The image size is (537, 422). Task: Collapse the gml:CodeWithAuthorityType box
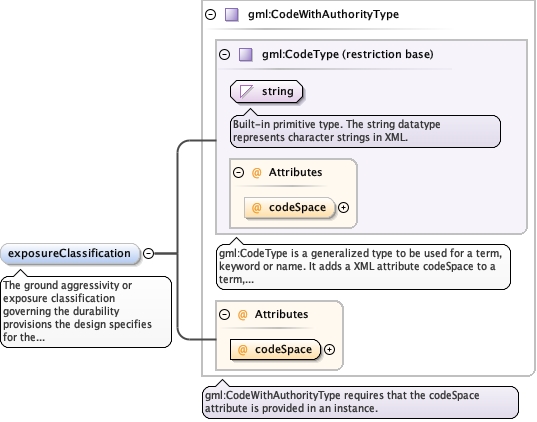tap(210, 14)
